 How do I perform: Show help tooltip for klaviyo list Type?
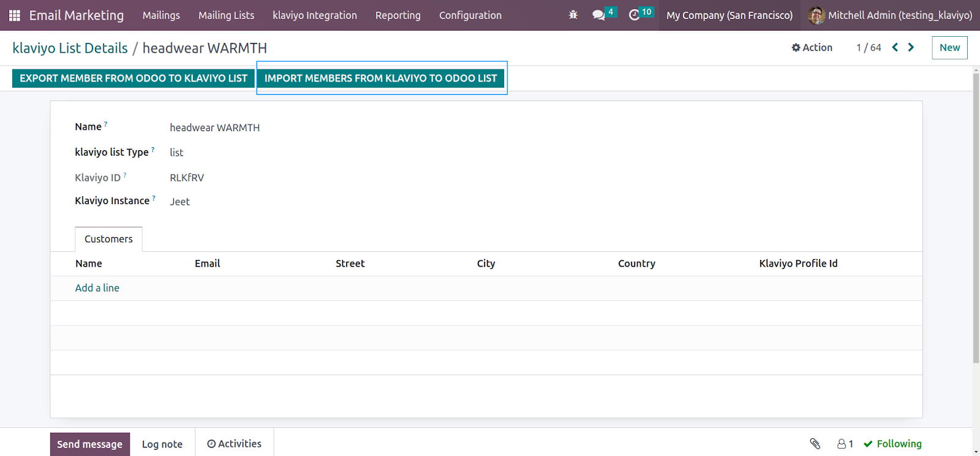153,149
